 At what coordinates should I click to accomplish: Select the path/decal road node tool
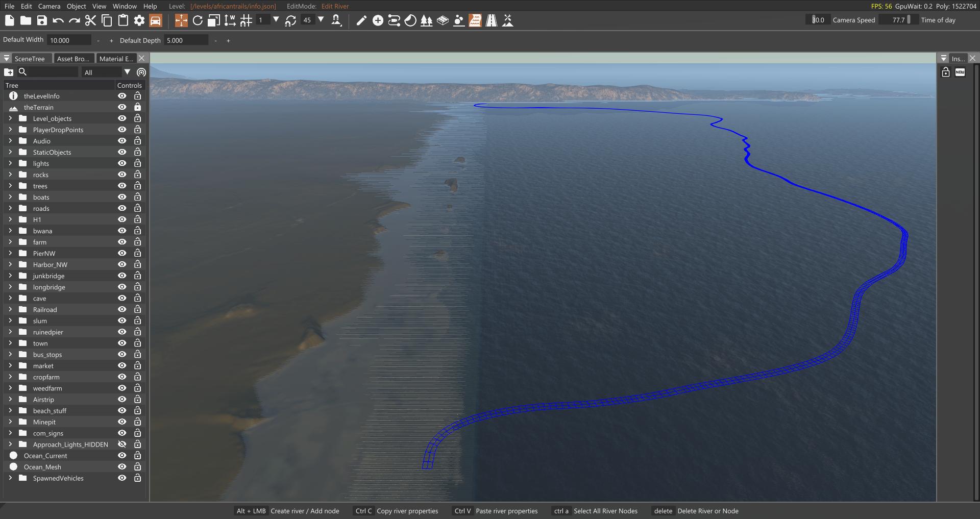394,20
